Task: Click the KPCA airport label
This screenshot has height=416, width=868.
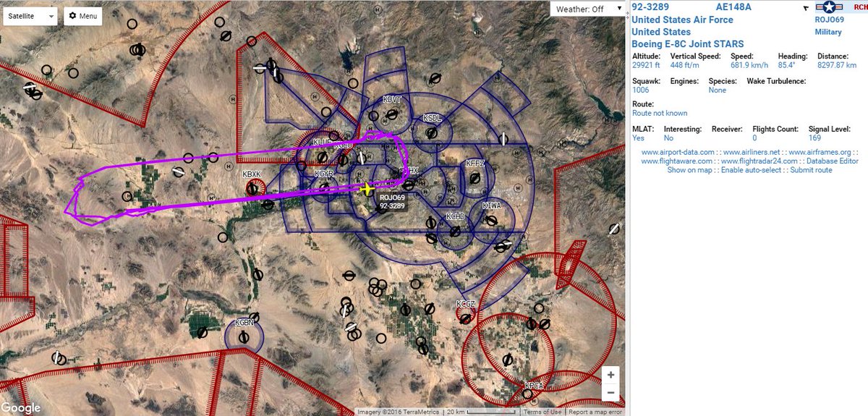Action: [534, 386]
